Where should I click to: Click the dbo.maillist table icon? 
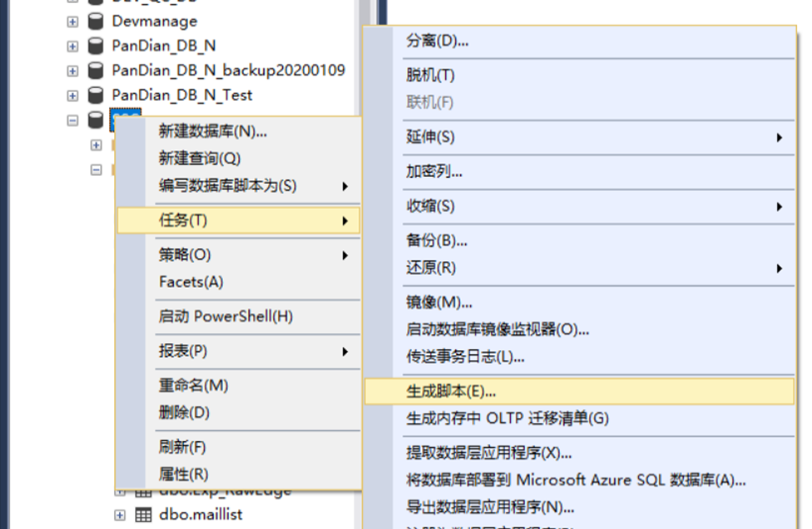[144, 514]
